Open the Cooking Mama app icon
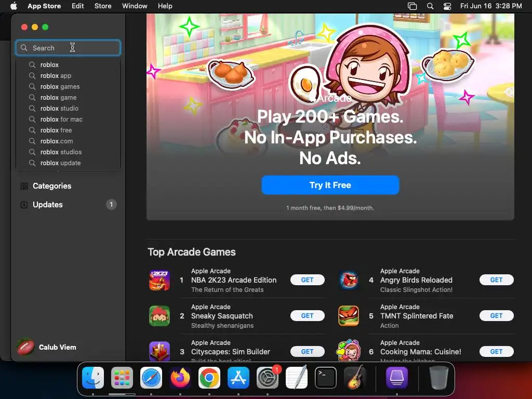 point(349,351)
